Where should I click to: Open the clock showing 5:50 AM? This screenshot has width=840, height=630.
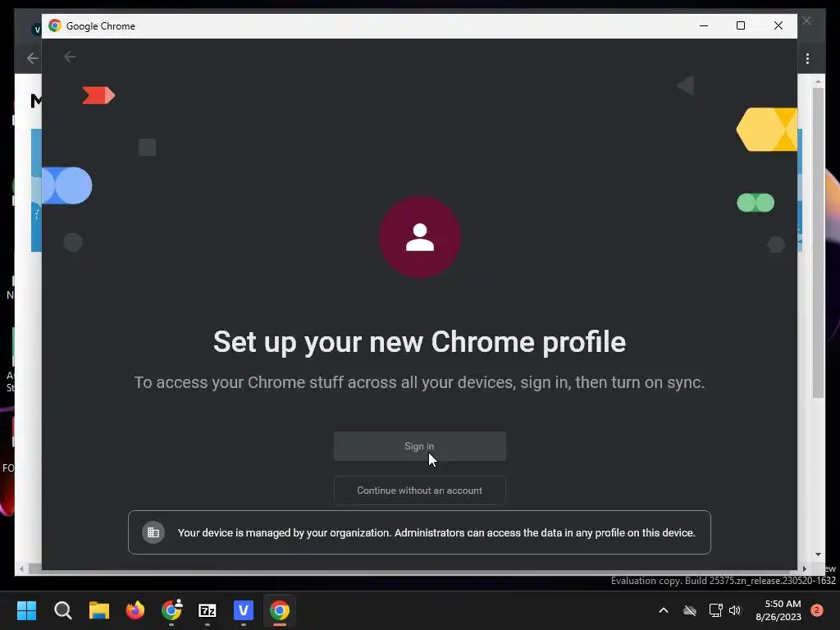[778, 610]
